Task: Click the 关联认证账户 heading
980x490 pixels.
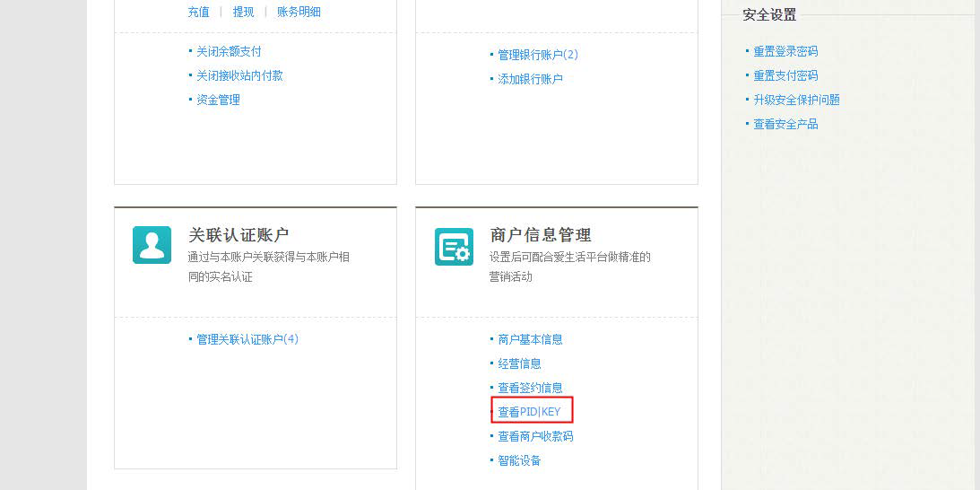Action: pyautogui.click(x=238, y=236)
